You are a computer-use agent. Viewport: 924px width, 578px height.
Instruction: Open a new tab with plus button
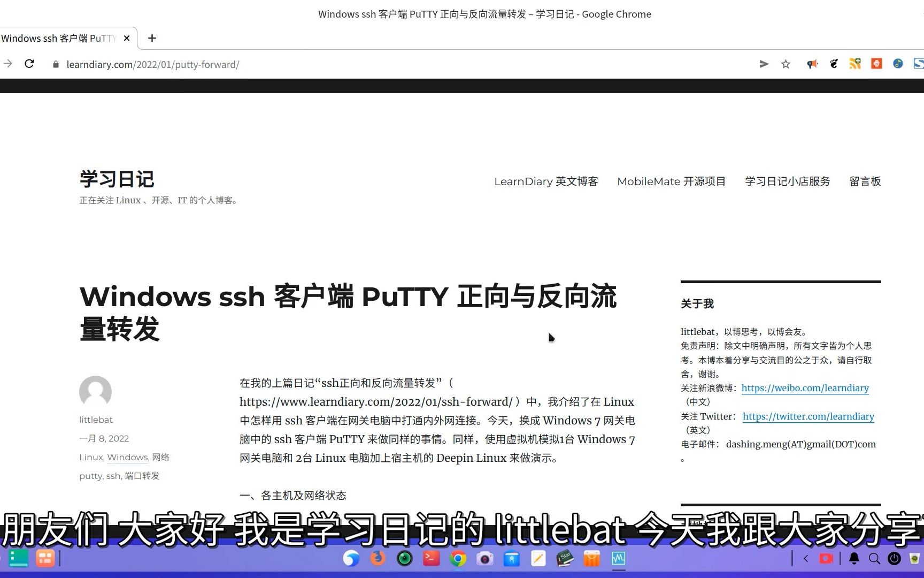pos(152,38)
